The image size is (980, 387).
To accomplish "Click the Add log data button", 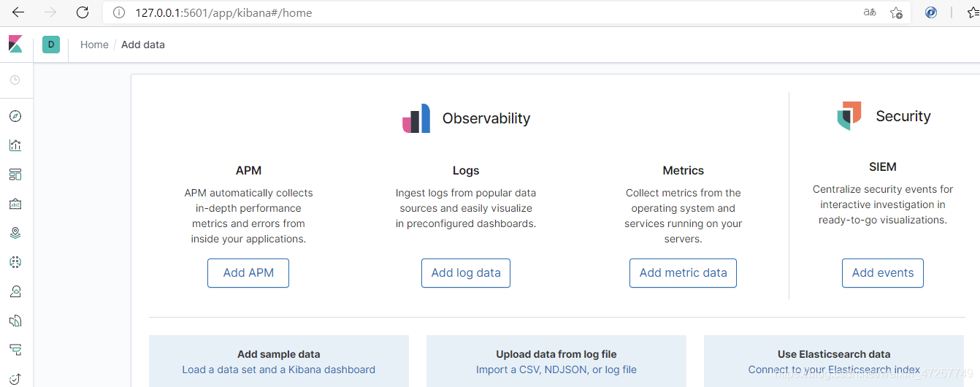I will click(x=466, y=273).
